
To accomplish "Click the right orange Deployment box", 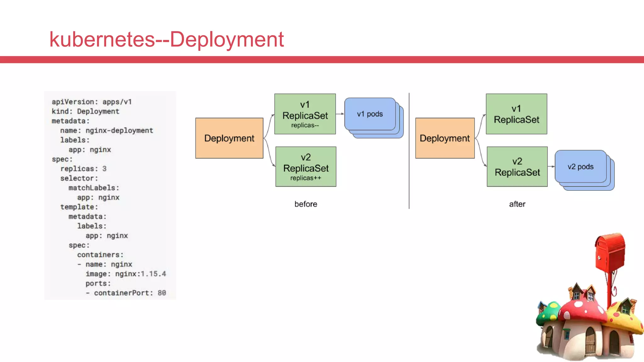I will [x=445, y=138].
